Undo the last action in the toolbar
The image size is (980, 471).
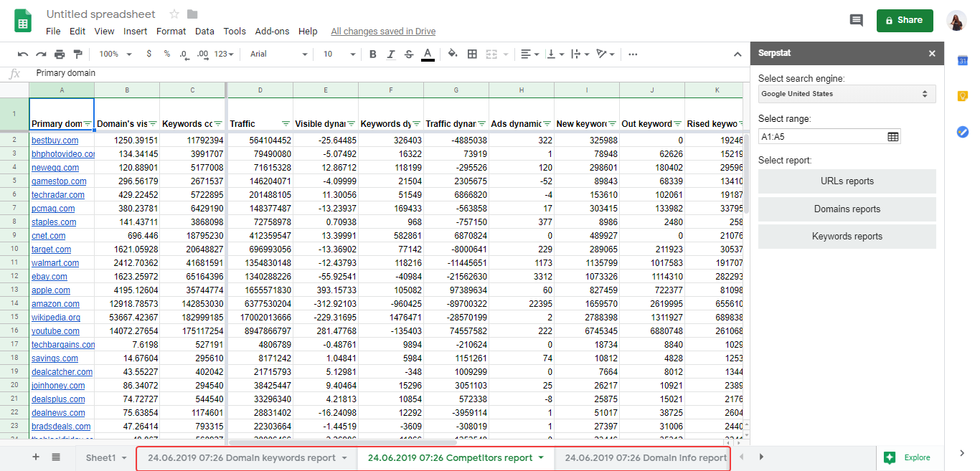tap(23, 54)
